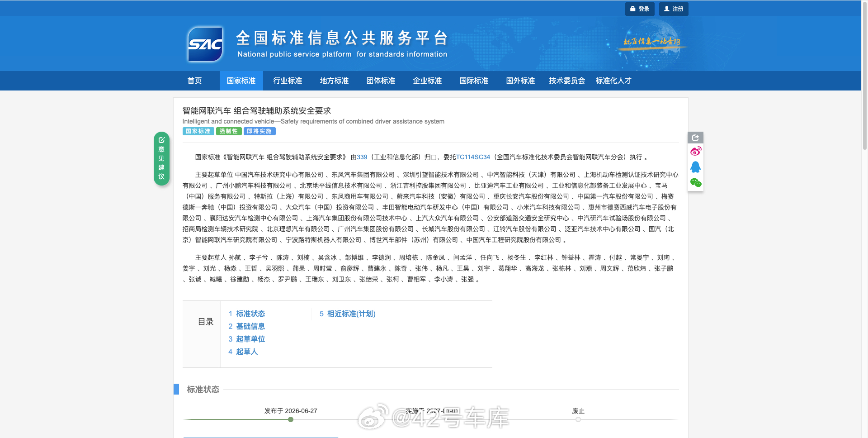The height and width of the screenshot is (438, 868).
Task: Open the 标准化人才 navigation tab
Action: click(x=613, y=81)
